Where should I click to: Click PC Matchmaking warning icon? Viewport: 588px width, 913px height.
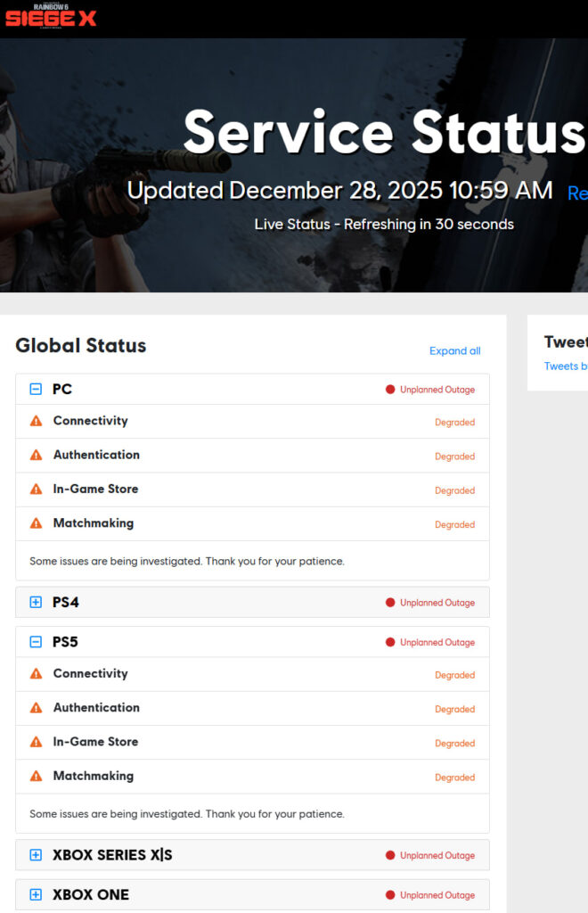coord(36,523)
